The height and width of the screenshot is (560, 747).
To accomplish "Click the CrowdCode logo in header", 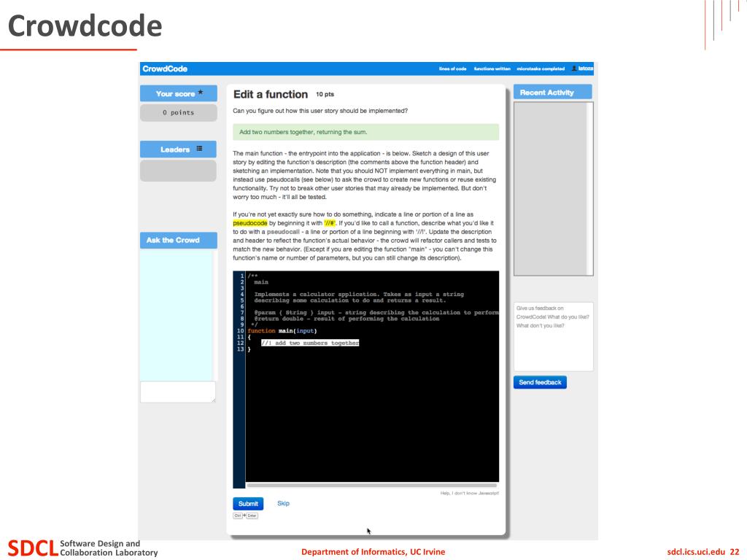I will [165, 69].
